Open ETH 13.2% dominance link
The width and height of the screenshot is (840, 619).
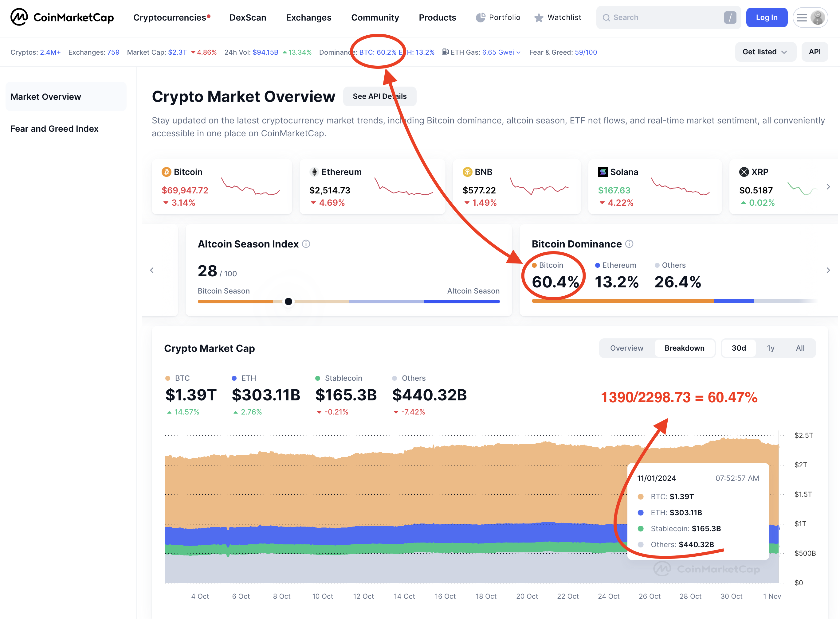pyautogui.click(x=416, y=52)
